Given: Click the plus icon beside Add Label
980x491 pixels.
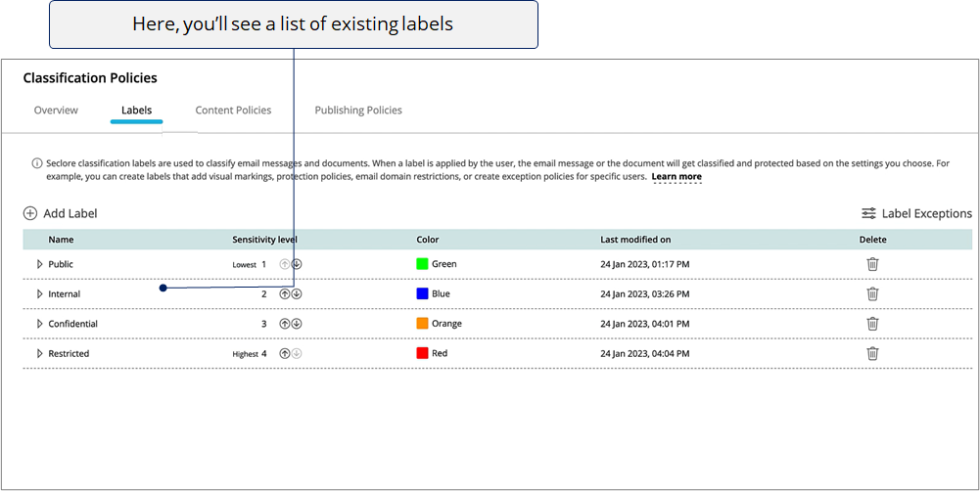Looking at the screenshot, I should click(x=30, y=213).
